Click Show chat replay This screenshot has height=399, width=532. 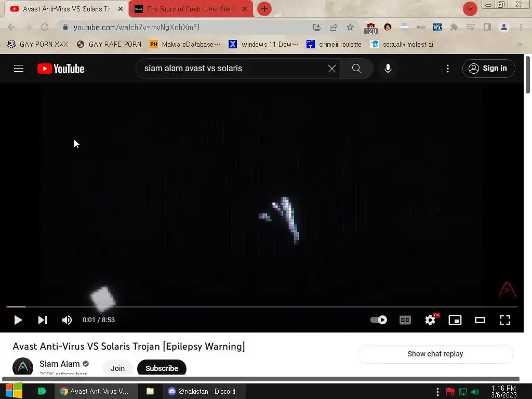coord(435,354)
